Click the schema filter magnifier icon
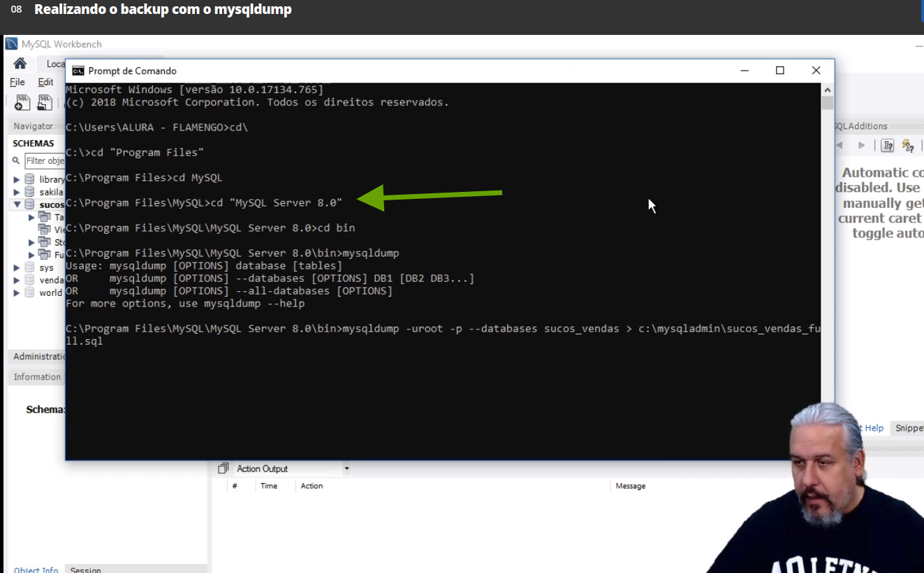This screenshot has height=573, width=924. [16, 161]
